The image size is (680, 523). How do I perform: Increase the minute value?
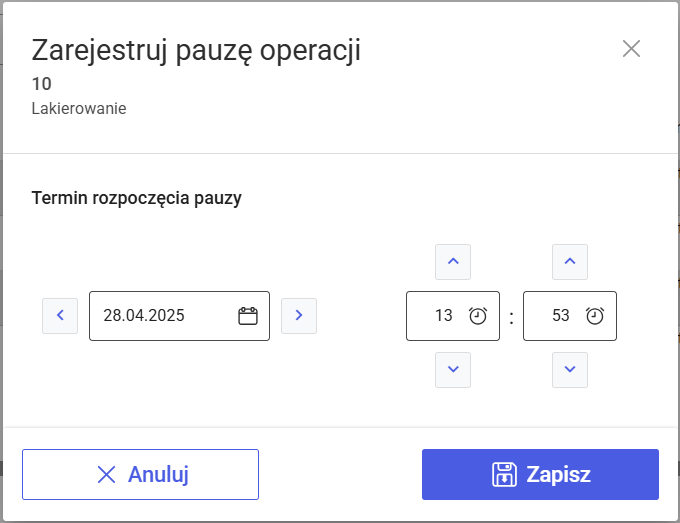click(x=570, y=262)
